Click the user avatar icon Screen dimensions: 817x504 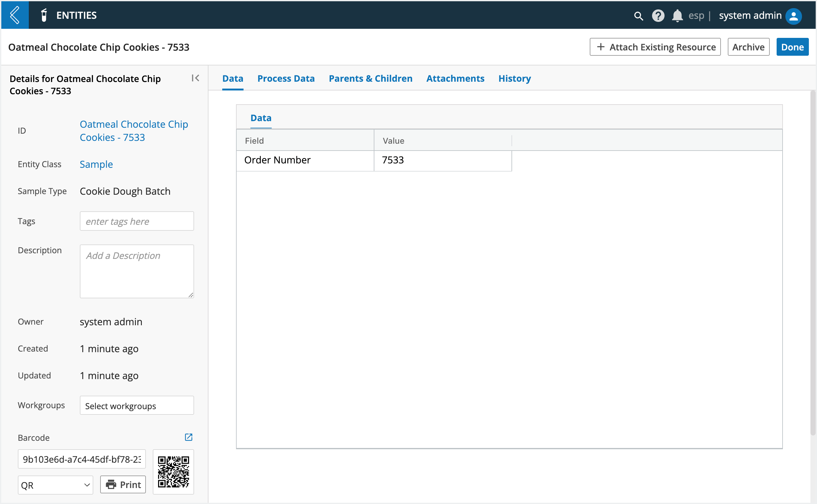coord(794,16)
